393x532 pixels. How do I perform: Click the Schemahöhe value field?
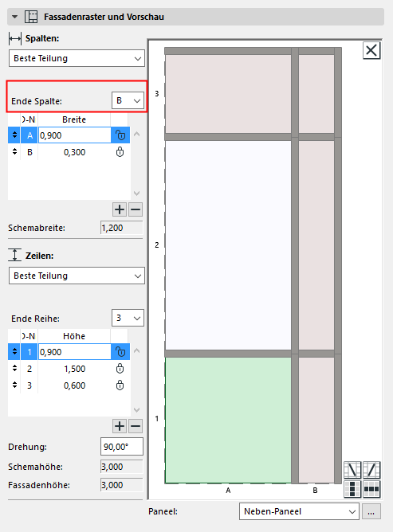122,467
